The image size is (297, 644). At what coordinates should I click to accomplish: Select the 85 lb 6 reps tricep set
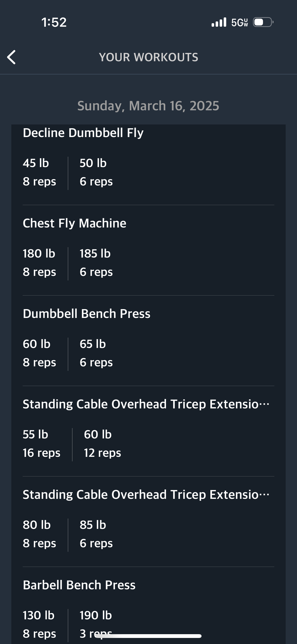(96, 534)
